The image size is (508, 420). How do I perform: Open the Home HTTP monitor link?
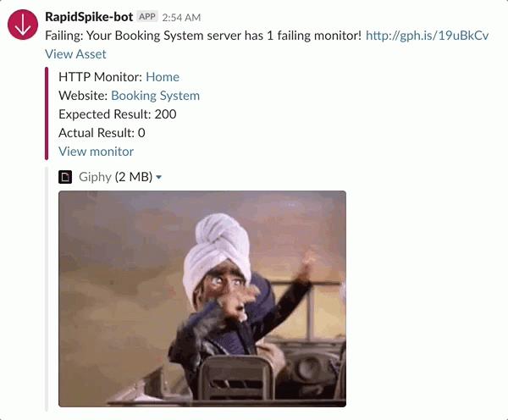163,77
